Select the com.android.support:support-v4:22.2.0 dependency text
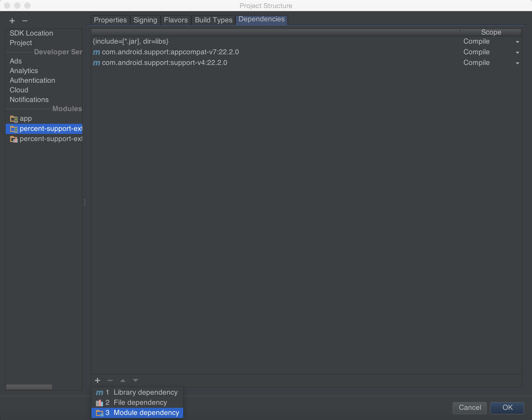532x420 pixels. (164, 63)
